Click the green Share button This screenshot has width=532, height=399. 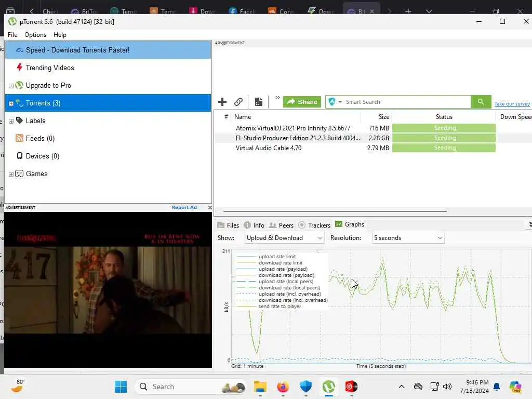[302, 102]
